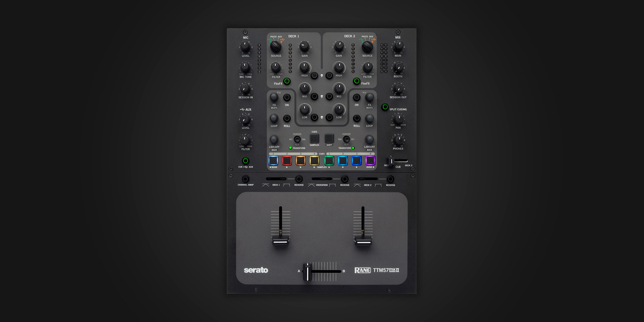The image size is (644, 322).
Task: Click the Deck 1 GAIN knob
Action: [x=304, y=46]
